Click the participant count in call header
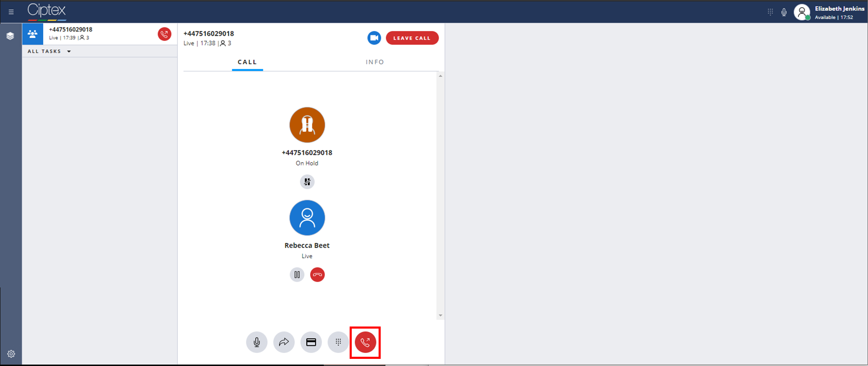This screenshot has width=868, height=366. click(x=226, y=43)
